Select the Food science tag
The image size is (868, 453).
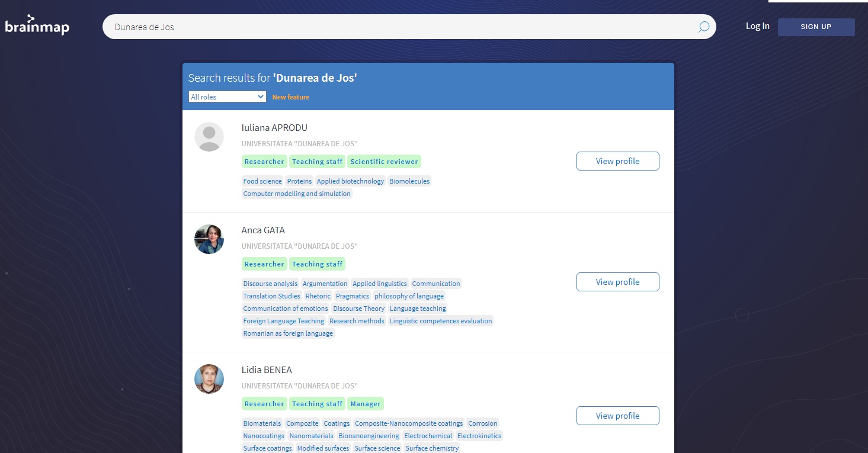(x=262, y=181)
